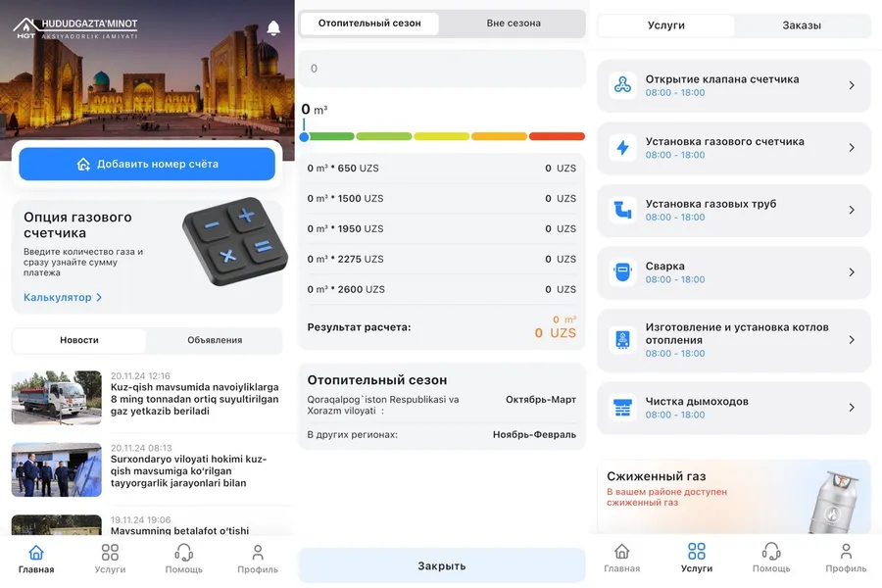Click the 0 m³ * 1950 UZS row

point(442,229)
